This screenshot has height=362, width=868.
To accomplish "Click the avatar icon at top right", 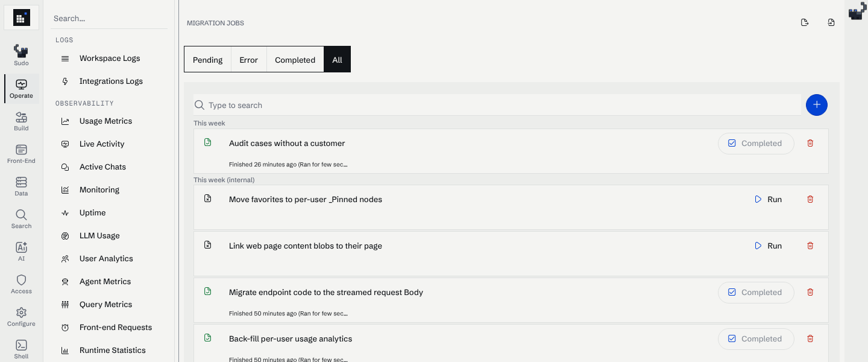I will [x=856, y=11].
